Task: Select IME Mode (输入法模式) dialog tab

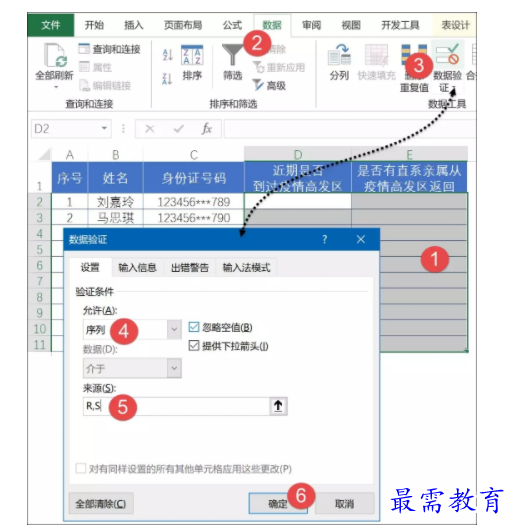Action: [246, 267]
